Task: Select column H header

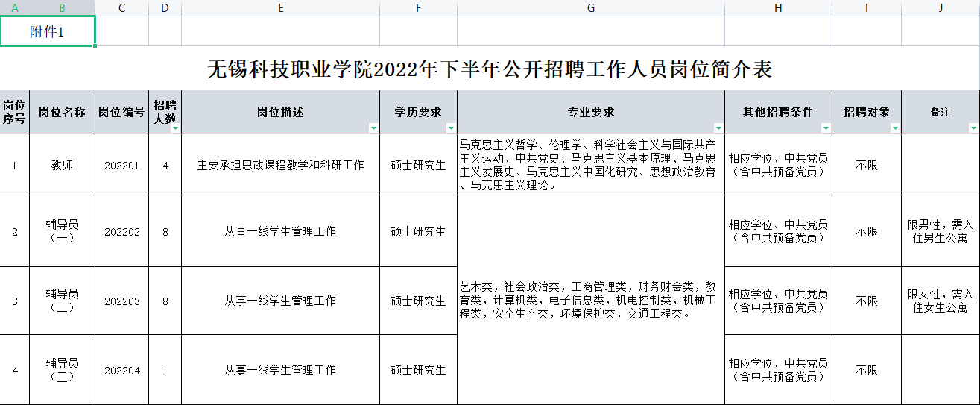Action: [779, 7]
